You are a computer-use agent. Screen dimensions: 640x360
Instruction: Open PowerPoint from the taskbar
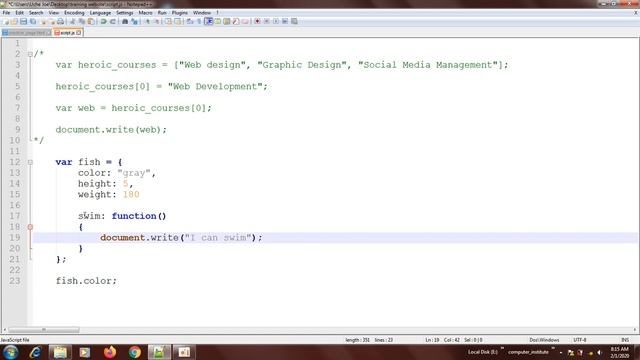tap(184, 352)
